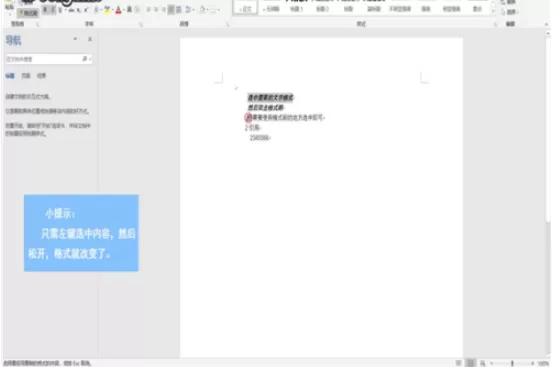Click the document line "2345566"
553x367 pixels.
[260, 138]
